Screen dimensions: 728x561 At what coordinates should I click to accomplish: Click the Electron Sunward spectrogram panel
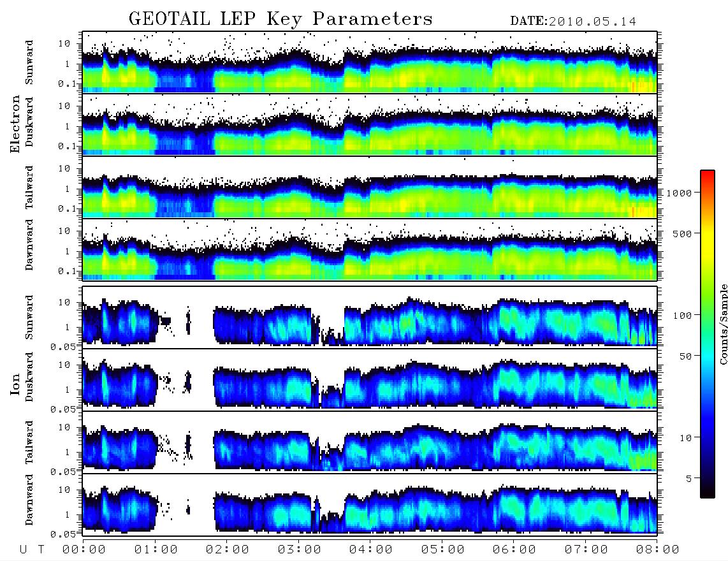click(x=370, y=62)
